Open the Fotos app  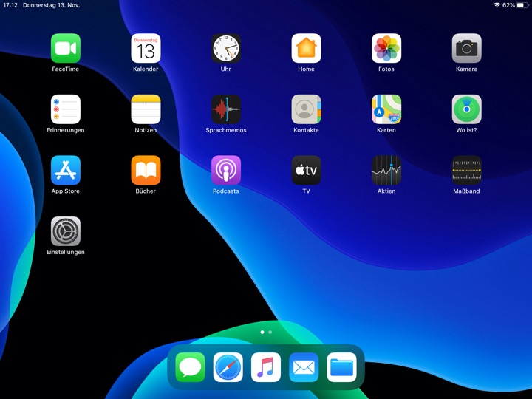tap(386, 48)
